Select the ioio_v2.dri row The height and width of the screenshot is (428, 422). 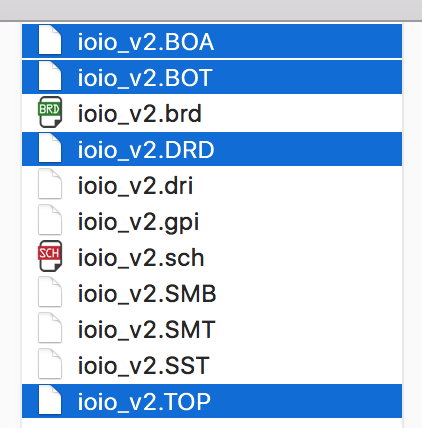click(x=212, y=185)
